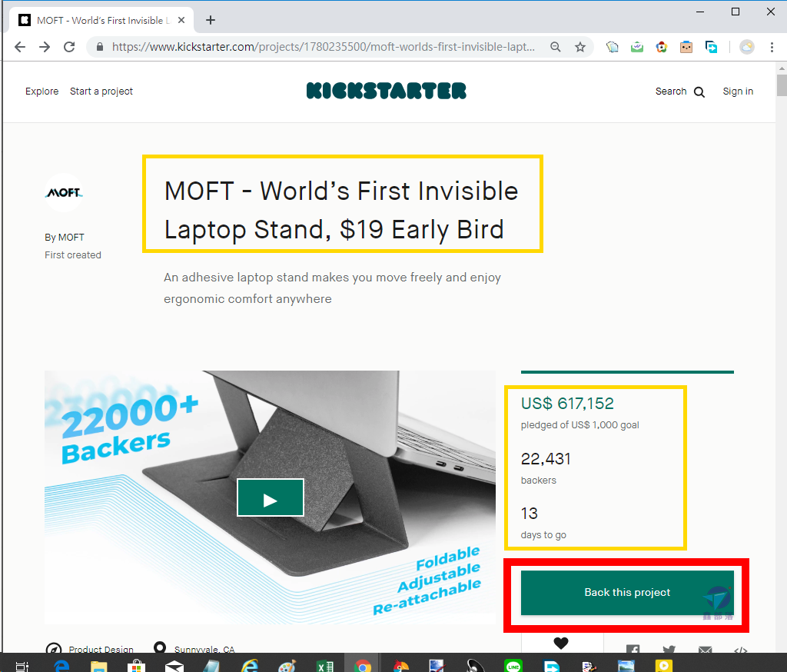Click the address bar URL
The image size is (787, 672).
(324, 47)
